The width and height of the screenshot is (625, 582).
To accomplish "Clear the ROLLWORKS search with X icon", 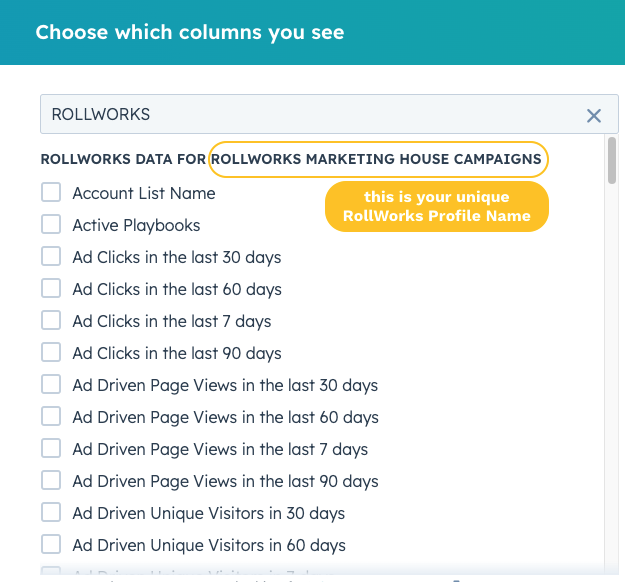I will click(594, 115).
